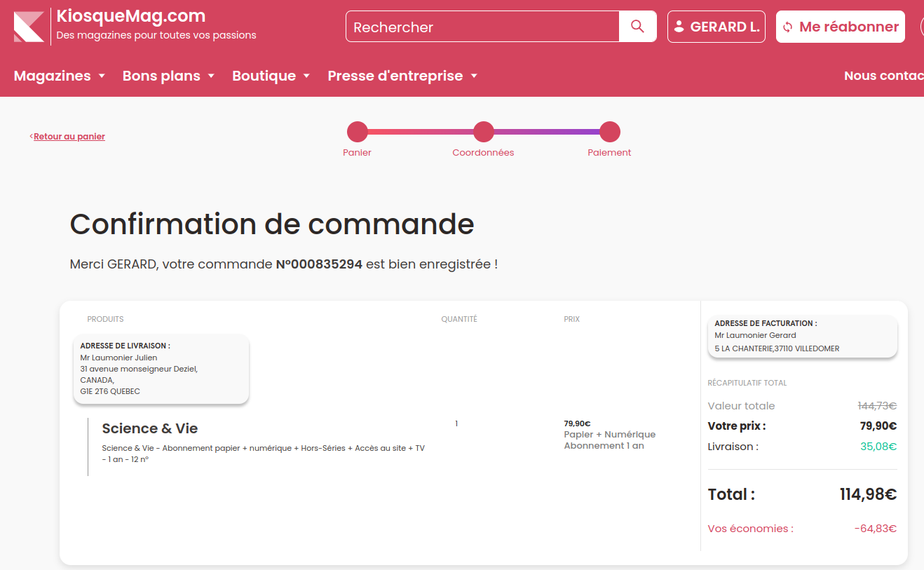The height and width of the screenshot is (570, 924).
Task: Select the Science & Vie product title
Action: (x=150, y=428)
